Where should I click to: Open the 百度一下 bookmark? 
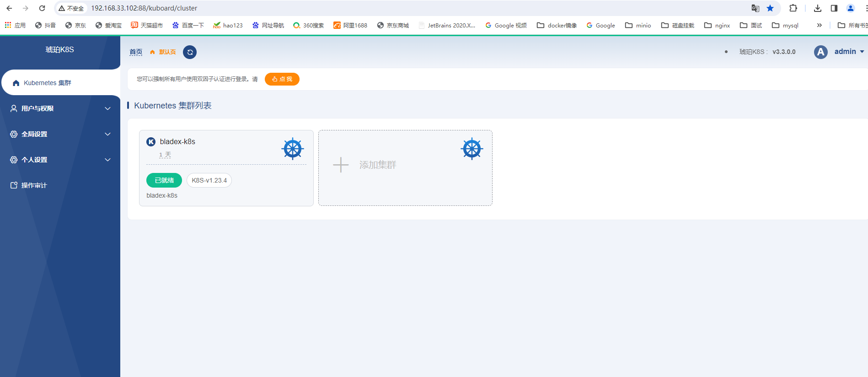click(188, 25)
